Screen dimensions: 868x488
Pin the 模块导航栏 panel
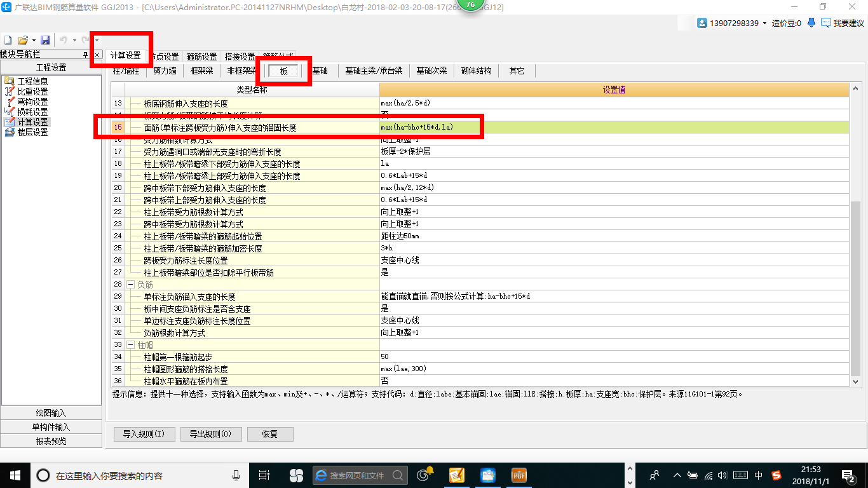coord(86,55)
